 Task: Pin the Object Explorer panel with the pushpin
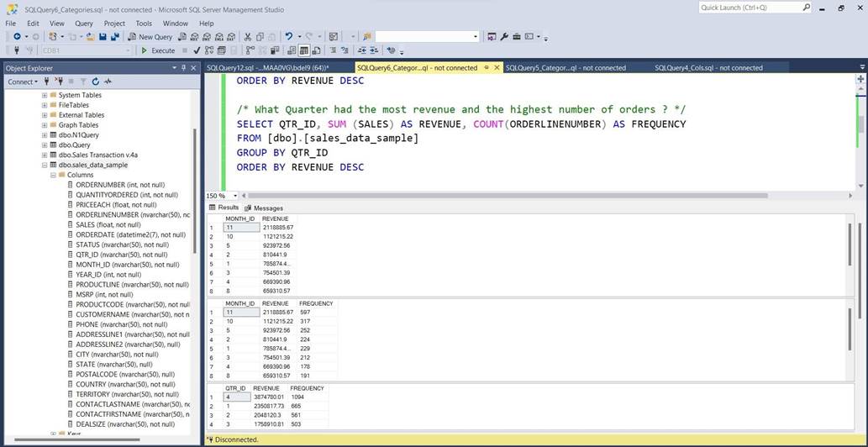[x=183, y=68]
